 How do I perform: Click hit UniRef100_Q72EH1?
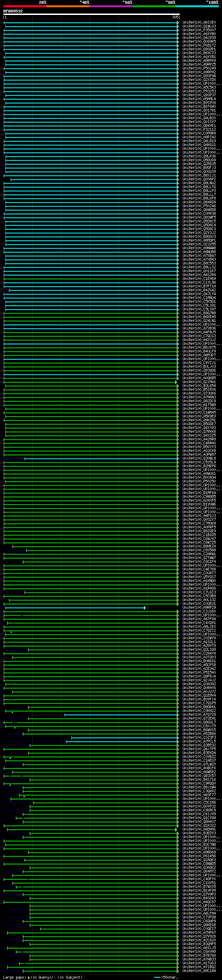[199, 719]
